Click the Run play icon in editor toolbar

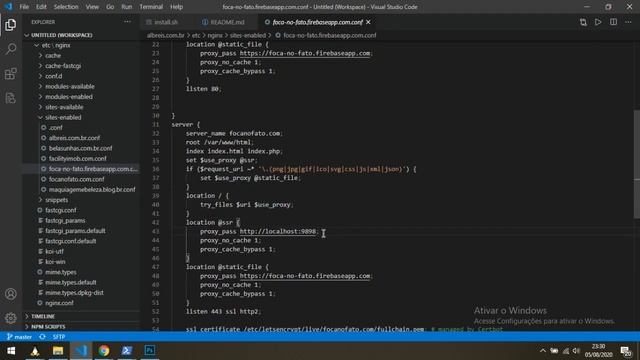pyautogui.click(x=598, y=22)
